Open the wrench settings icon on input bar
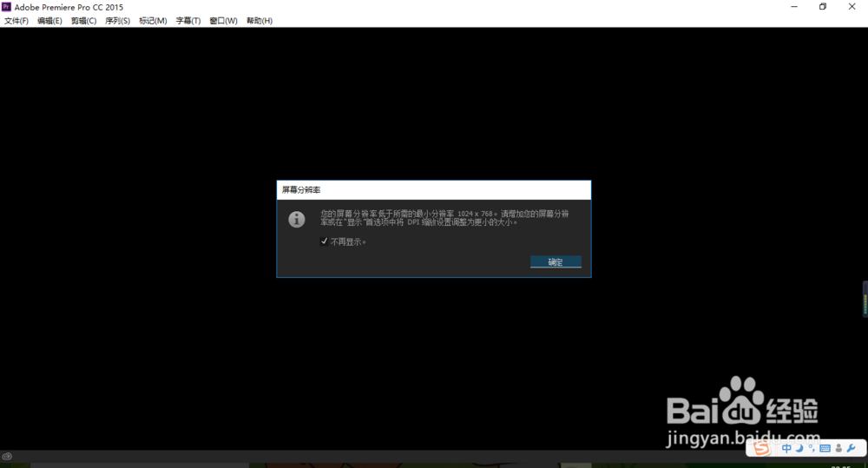868x468 pixels. coord(852,449)
